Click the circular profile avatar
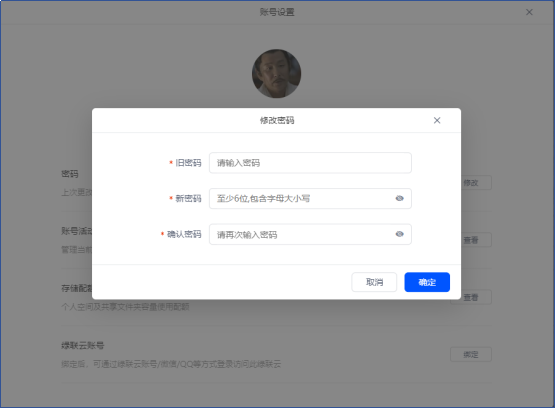Image resolution: width=556 pixels, height=409 pixels. coord(277,74)
